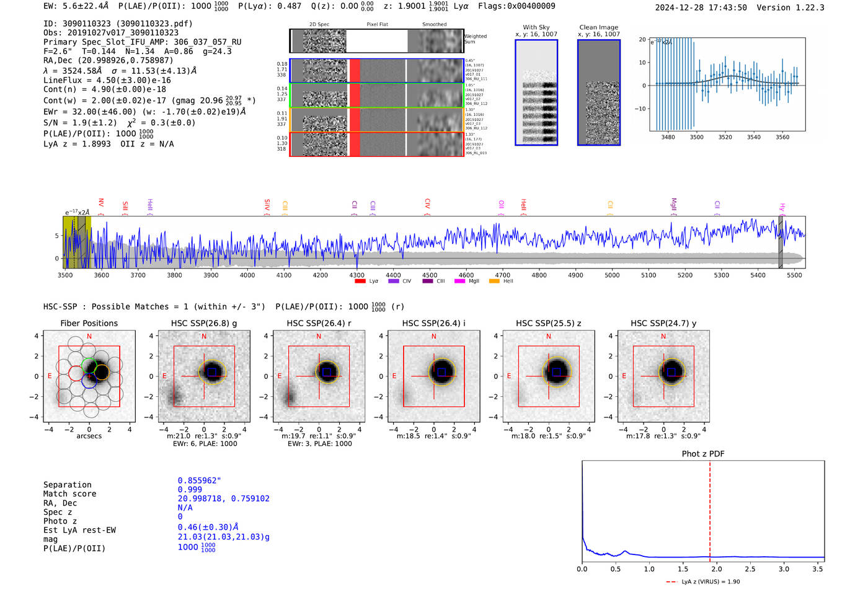
Task: Open the Fiber Positions panel
Action: (x=89, y=376)
